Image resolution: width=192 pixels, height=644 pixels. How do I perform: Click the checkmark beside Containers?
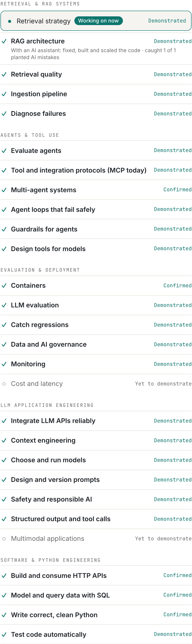coord(4,286)
